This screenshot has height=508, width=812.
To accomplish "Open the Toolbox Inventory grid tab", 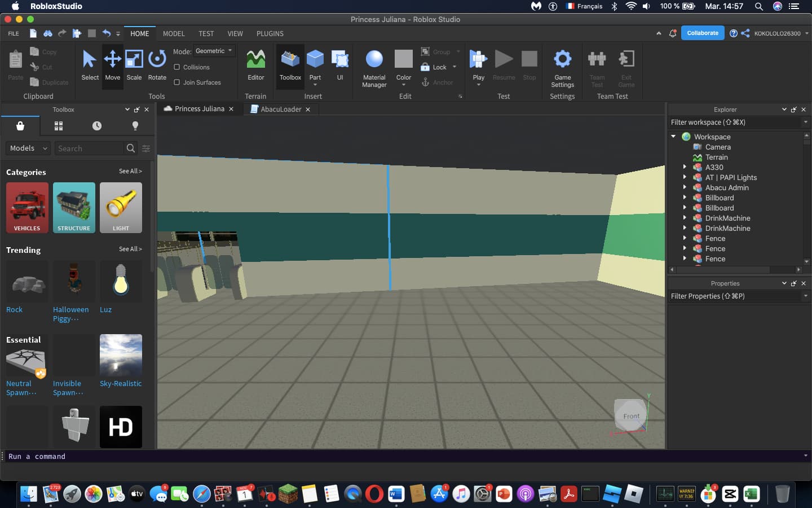I will pyautogui.click(x=59, y=126).
